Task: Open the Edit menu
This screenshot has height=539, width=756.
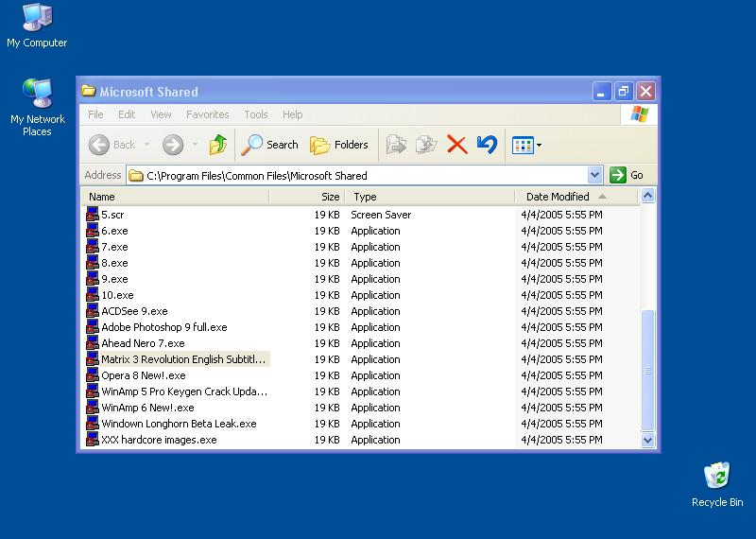Action: (x=127, y=114)
